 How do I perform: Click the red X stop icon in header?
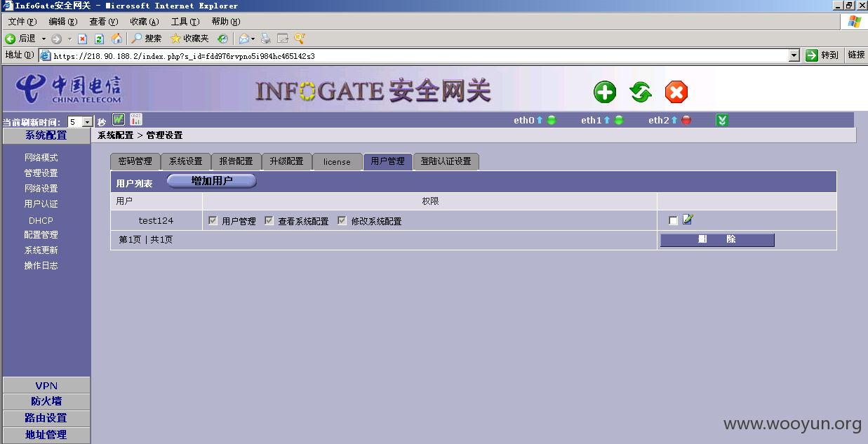[676, 92]
